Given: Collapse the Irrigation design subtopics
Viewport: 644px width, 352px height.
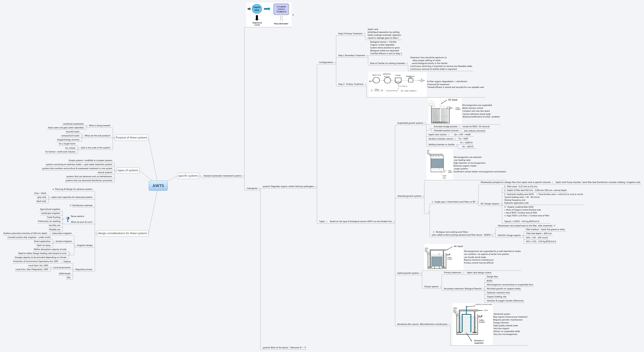Looking at the screenshot, I should click(x=75, y=246).
